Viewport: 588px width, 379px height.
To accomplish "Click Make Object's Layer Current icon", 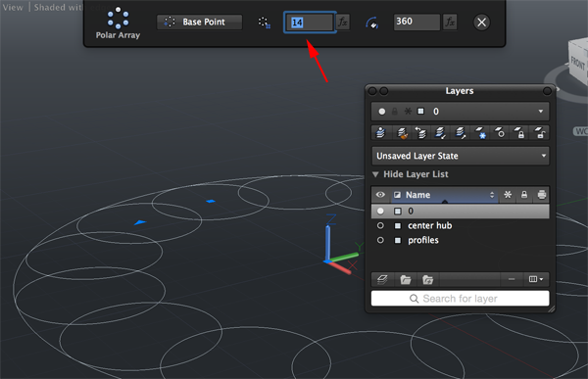I will 381,133.
